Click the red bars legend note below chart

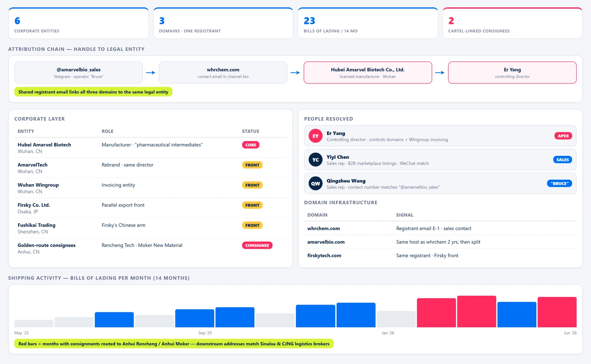pos(174,344)
